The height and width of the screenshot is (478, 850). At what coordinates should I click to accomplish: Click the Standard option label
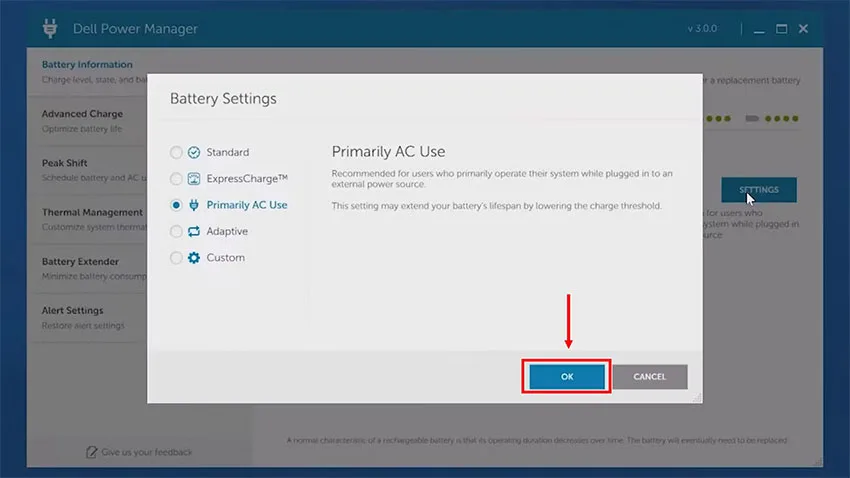coord(228,152)
